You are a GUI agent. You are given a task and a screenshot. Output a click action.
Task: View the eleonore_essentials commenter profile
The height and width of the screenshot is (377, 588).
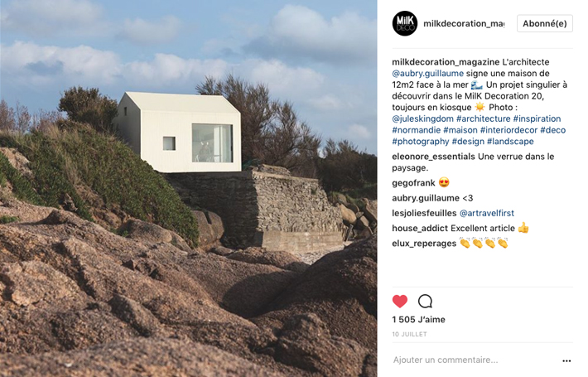pyautogui.click(x=433, y=157)
